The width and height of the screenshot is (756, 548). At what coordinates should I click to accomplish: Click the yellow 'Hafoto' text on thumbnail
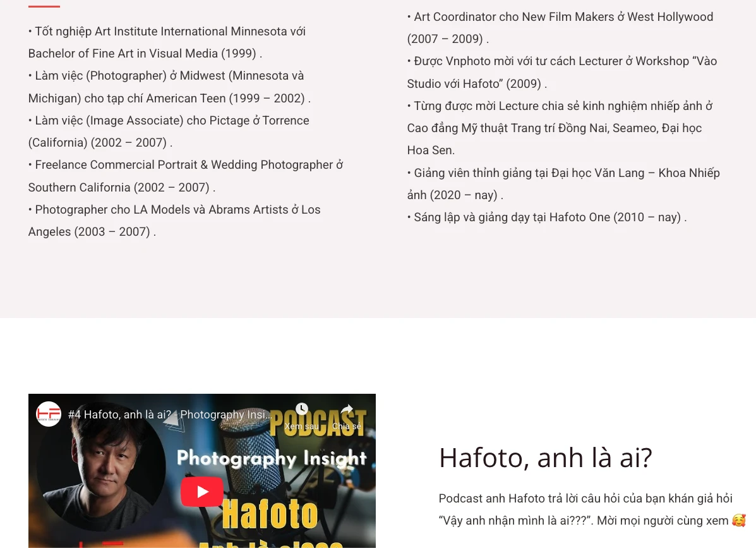270,515
